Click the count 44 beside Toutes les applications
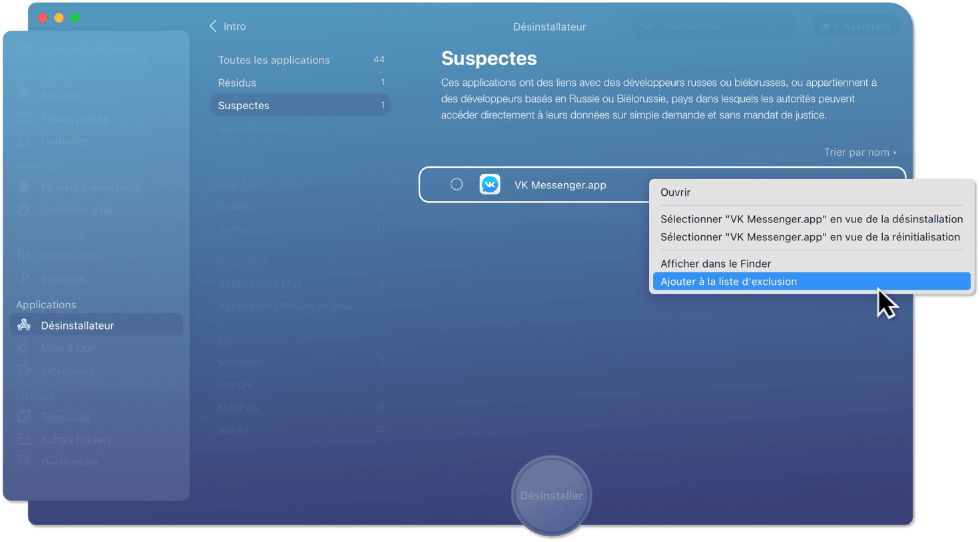Screen dimensions: 980x542 [x=379, y=59]
